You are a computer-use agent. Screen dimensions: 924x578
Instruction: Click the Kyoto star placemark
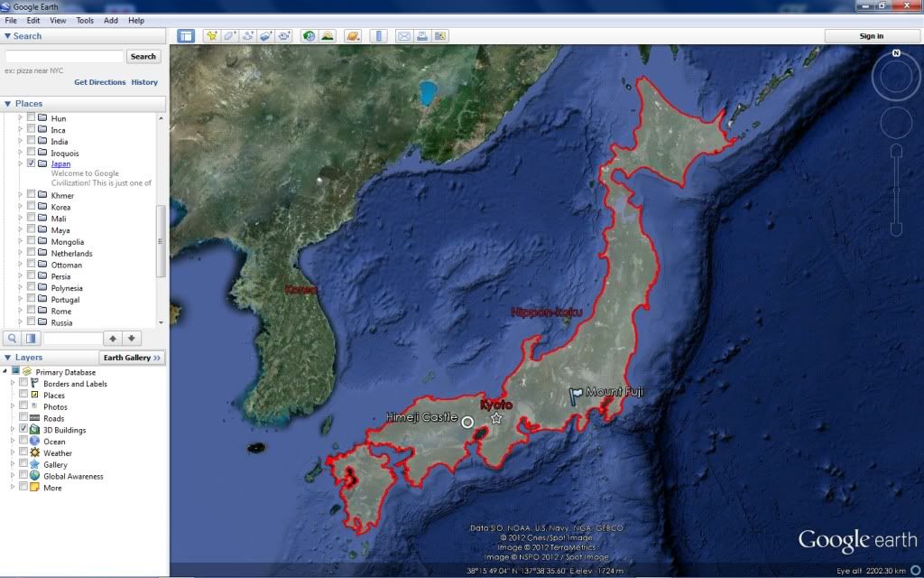point(496,418)
